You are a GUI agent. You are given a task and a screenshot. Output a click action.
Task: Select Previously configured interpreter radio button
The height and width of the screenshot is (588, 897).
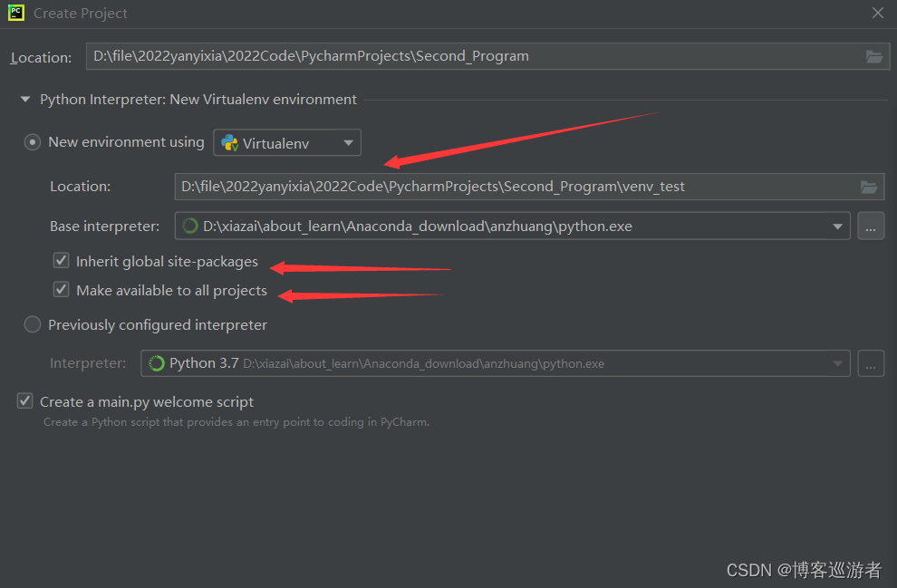32,325
